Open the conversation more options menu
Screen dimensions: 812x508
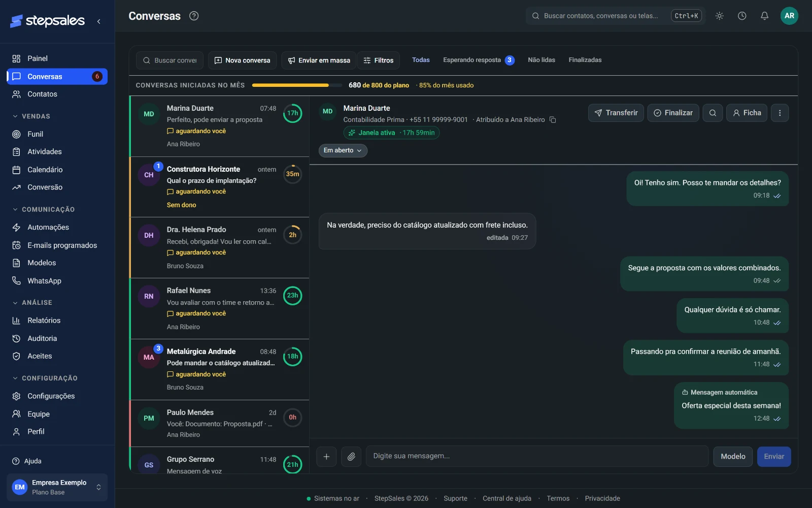click(780, 113)
